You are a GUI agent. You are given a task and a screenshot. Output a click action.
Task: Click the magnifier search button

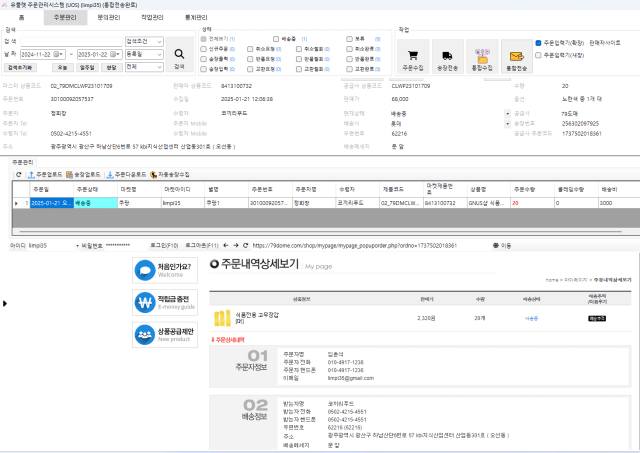pyautogui.click(x=179, y=54)
